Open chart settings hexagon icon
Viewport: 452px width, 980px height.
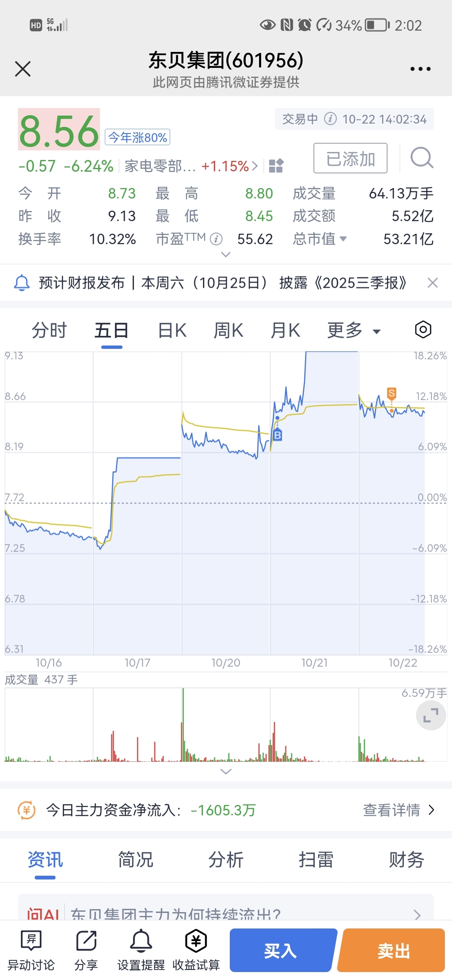[x=423, y=330]
